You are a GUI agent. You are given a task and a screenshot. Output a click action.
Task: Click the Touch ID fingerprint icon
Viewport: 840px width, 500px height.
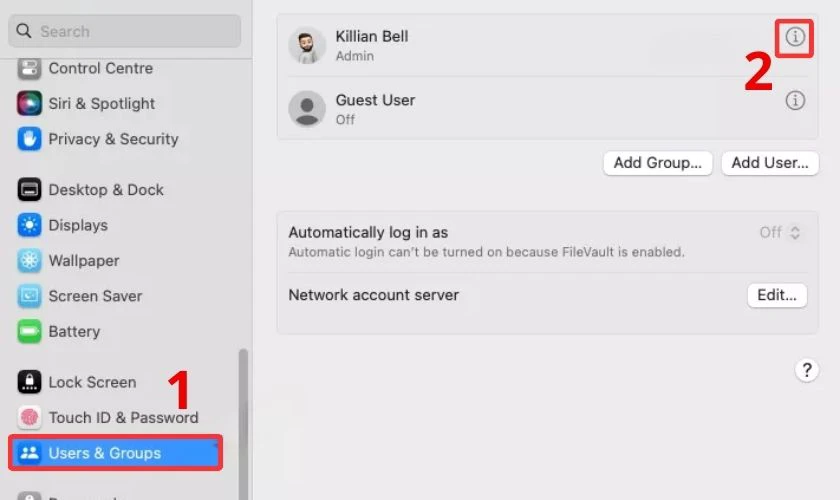[29, 418]
